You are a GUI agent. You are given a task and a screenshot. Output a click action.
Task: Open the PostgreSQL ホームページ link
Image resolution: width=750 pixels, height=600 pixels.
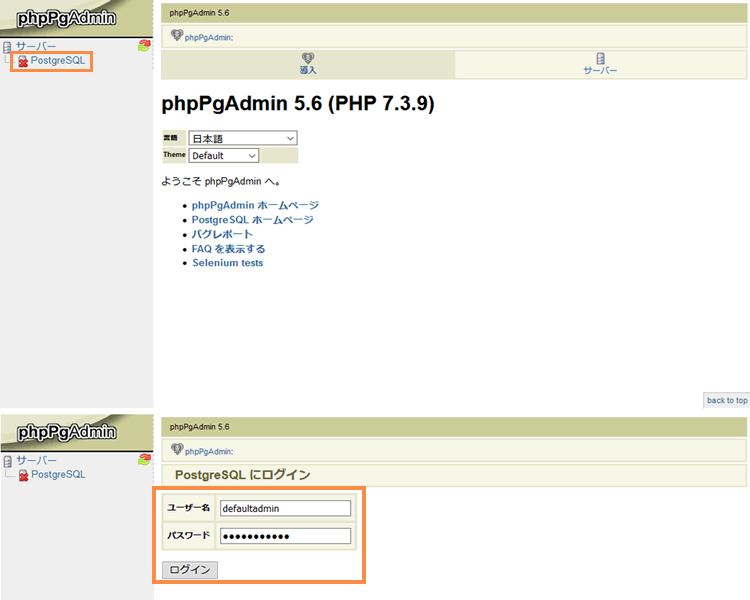click(x=253, y=220)
